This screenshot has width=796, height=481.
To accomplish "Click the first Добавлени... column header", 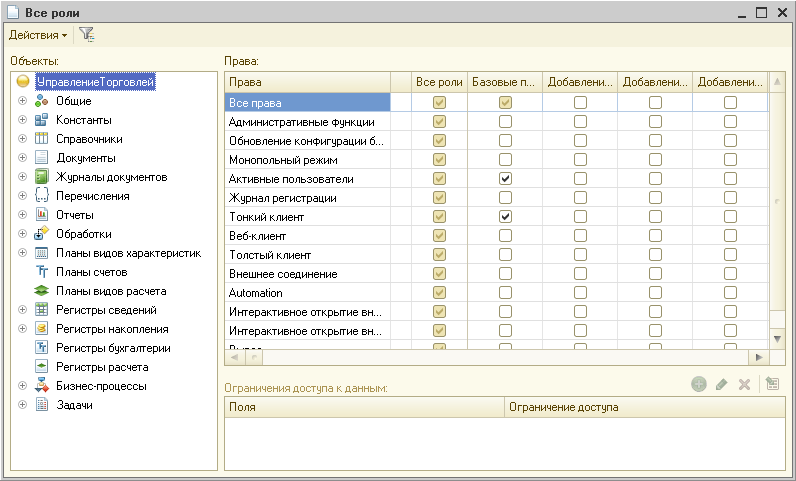I will click(x=580, y=82).
